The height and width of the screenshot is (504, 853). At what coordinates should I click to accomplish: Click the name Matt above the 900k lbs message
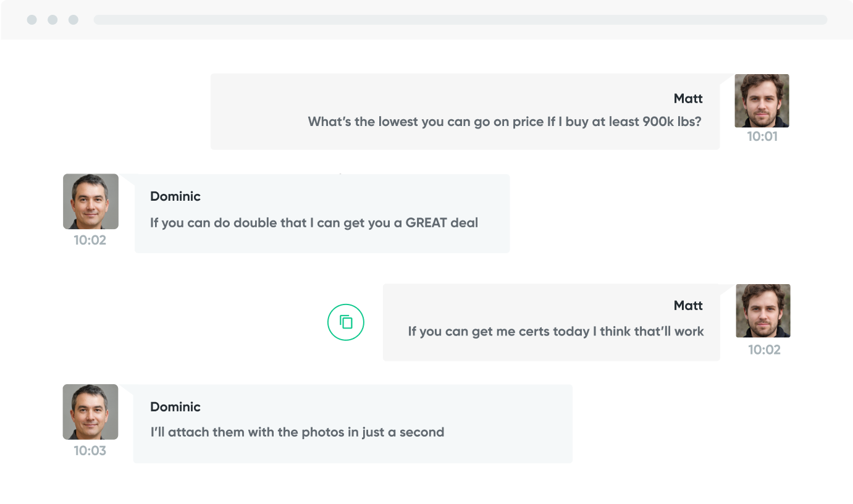[x=688, y=99]
